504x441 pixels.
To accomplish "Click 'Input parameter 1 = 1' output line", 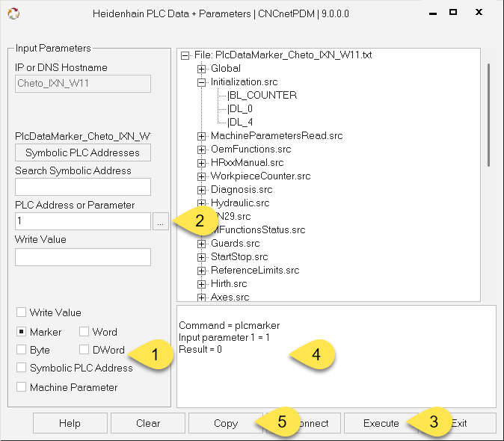I will [224, 338].
